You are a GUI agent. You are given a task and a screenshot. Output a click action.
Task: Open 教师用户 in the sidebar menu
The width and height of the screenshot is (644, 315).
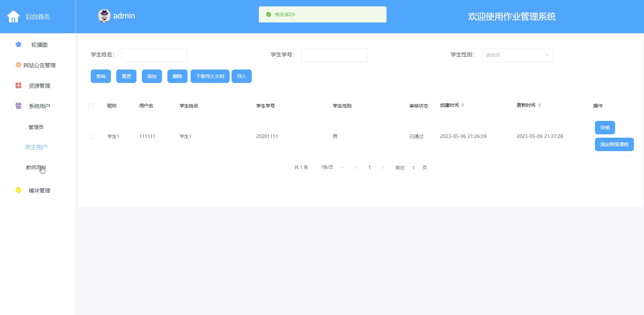click(x=36, y=167)
